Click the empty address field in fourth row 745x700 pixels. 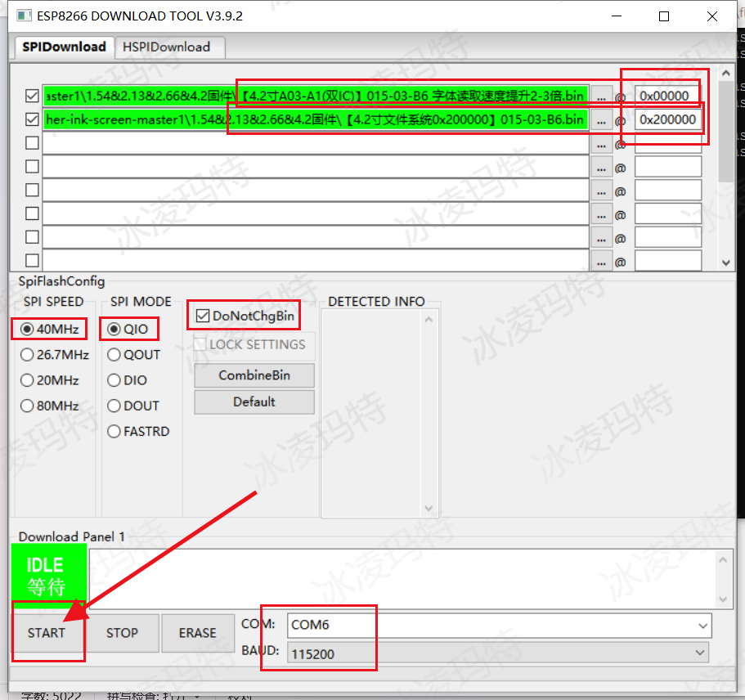pos(668,167)
